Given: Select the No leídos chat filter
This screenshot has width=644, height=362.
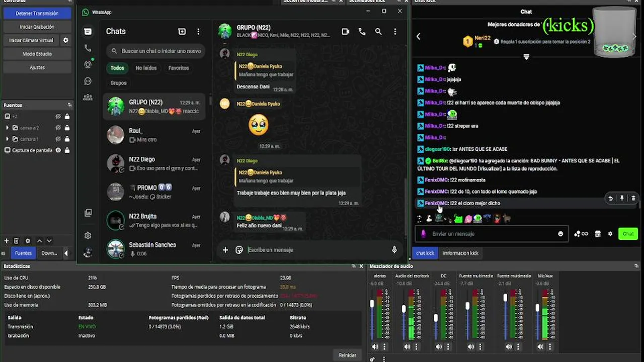Looking at the screenshot, I should point(146,68).
